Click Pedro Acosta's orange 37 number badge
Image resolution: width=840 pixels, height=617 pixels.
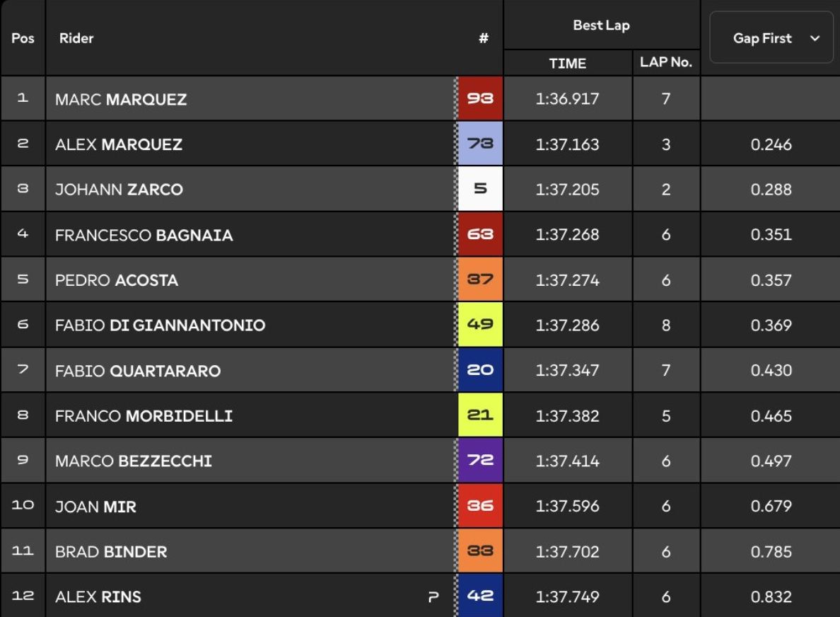pos(480,279)
